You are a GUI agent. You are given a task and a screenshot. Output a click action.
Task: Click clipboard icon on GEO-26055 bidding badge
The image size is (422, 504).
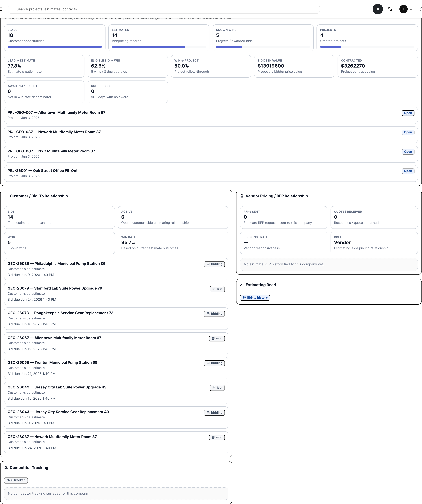click(x=208, y=363)
